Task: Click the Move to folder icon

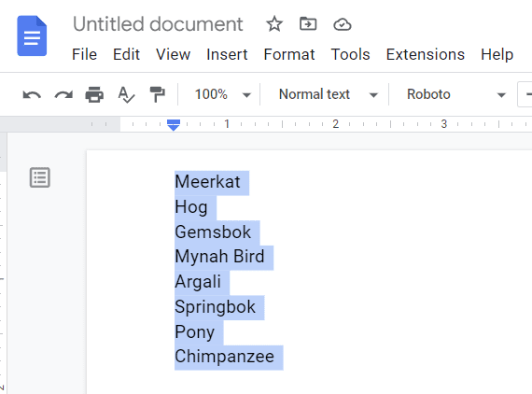Action: coord(308,24)
